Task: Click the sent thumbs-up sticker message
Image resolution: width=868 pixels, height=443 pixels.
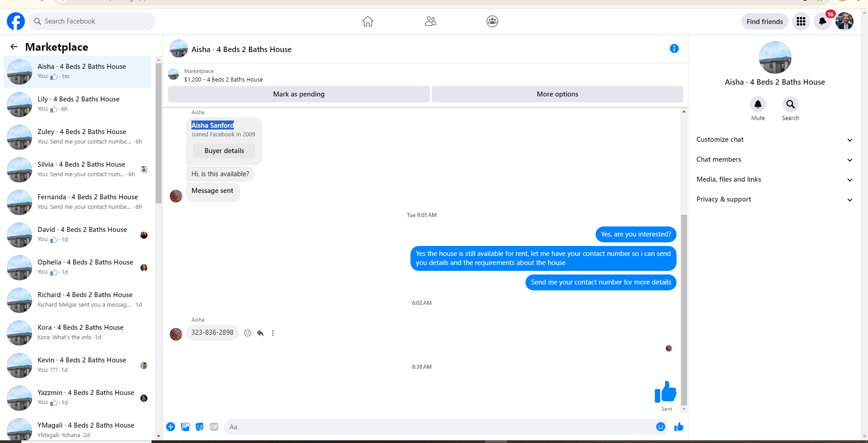Action: click(665, 392)
